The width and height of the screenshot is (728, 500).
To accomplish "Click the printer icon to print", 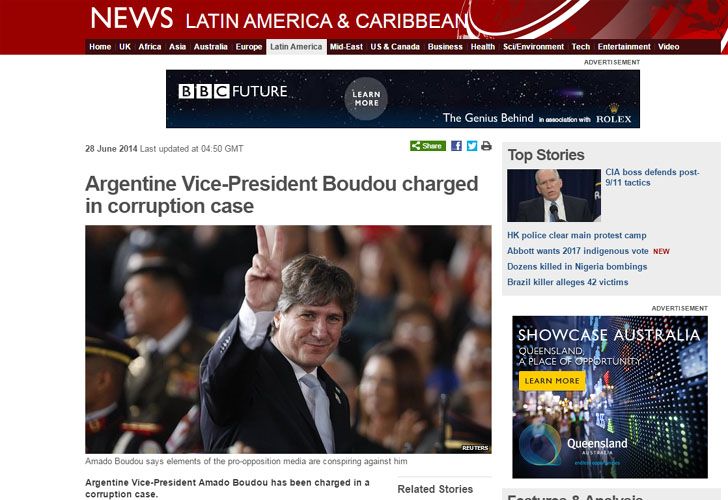I will [486, 146].
